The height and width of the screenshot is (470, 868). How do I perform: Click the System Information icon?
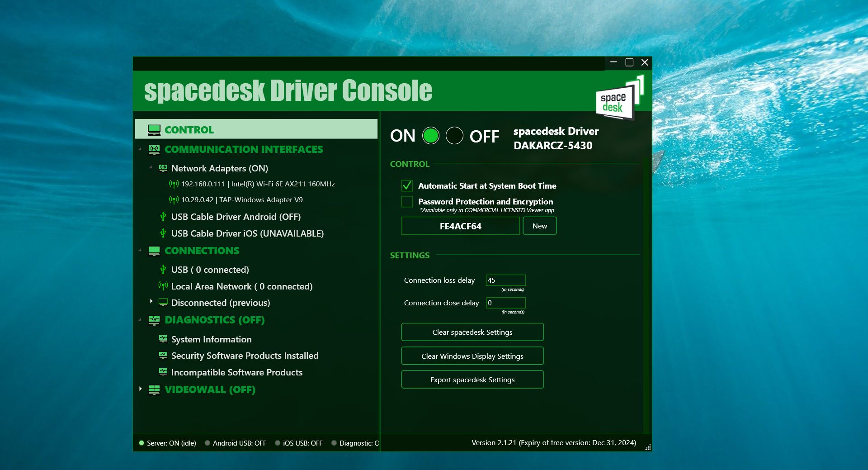point(163,339)
